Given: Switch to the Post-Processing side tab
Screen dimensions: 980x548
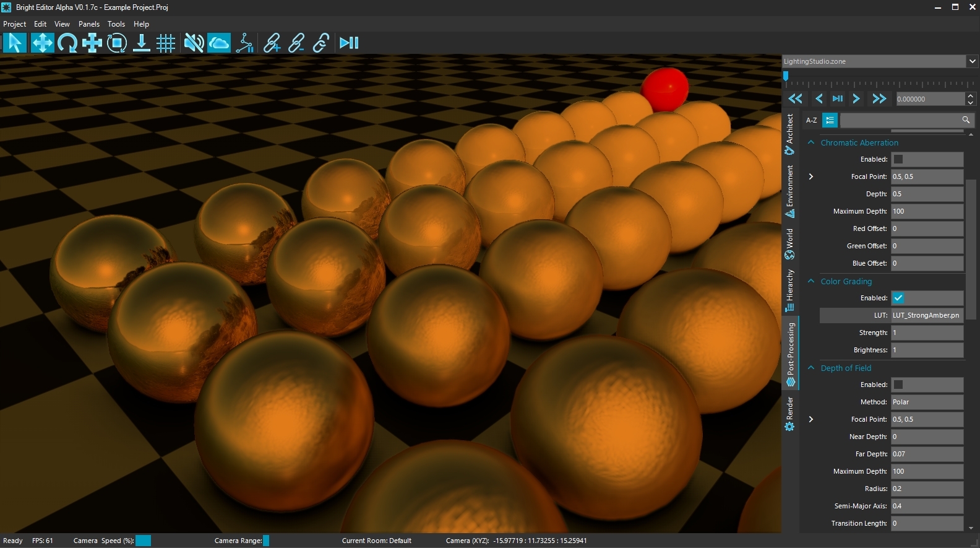Looking at the screenshot, I should point(790,354).
